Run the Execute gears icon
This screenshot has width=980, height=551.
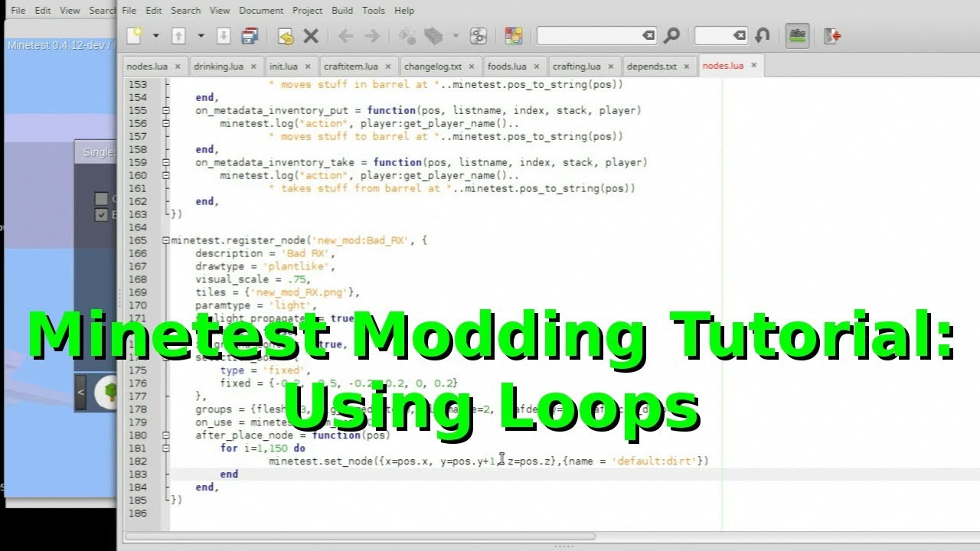pyautogui.click(x=479, y=35)
